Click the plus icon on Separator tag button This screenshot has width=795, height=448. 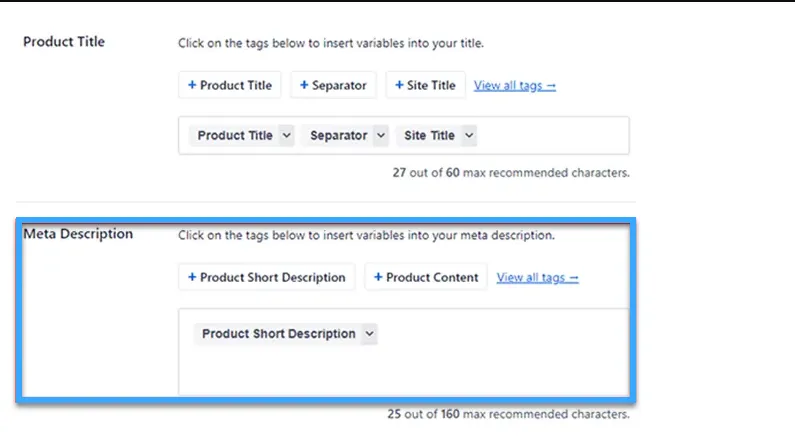point(304,85)
